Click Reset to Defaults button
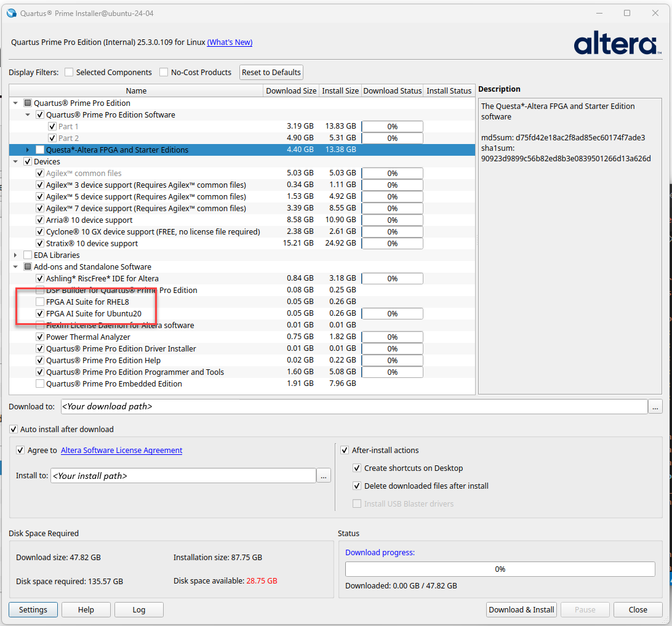The width and height of the screenshot is (672, 626). tap(271, 72)
